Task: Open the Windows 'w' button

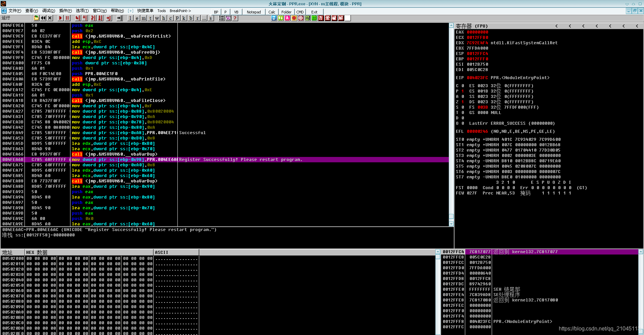Action: (157, 18)
